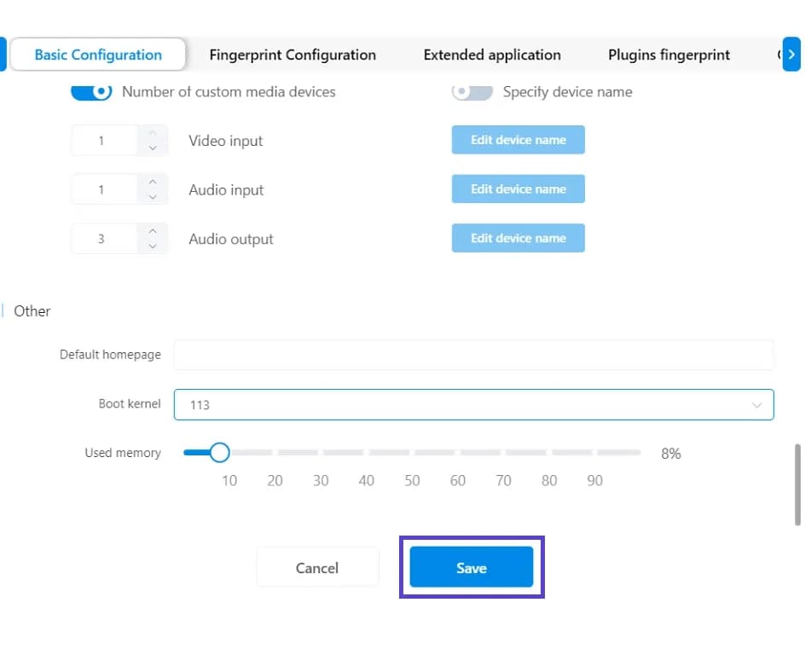The height and width of the screenshot is (672, 805).
Task: Disable the custom media devices toggle
Action: point(91,91)
